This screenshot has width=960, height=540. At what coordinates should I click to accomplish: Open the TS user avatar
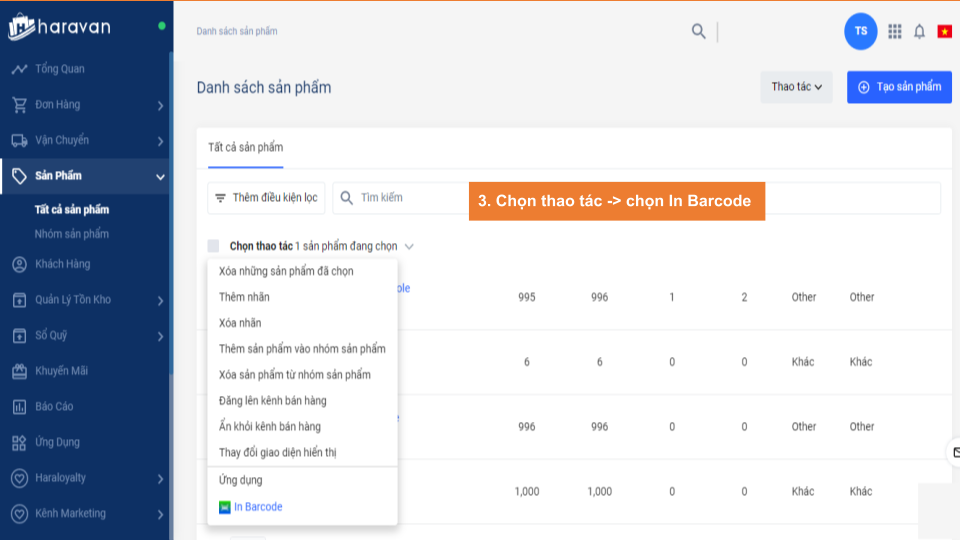tap(860, 31)
